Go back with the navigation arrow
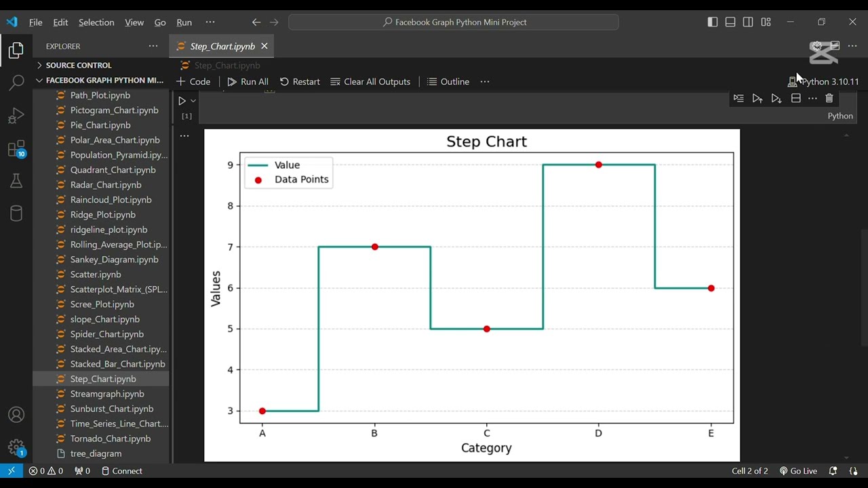The image size is (868, 488). pos(256,22)
